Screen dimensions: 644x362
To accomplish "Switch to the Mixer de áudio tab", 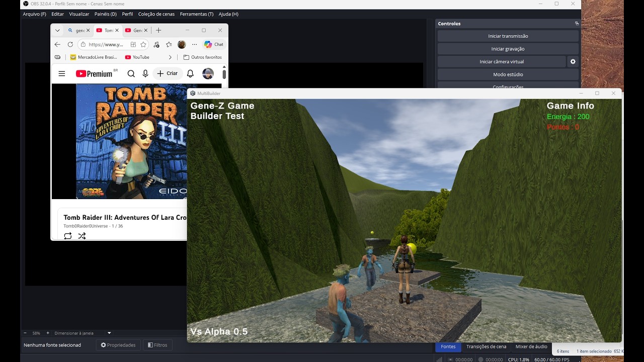I will pos(531,346).
